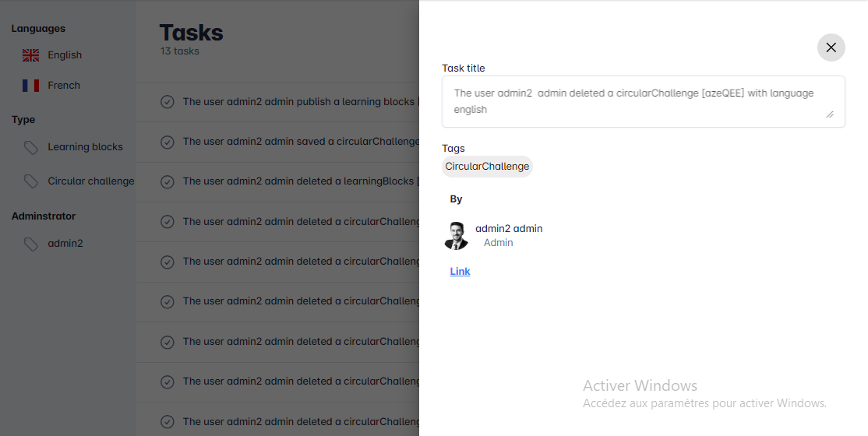Click the French flag icon
This screenshot has height=436, width=868.
coord(30,86)
